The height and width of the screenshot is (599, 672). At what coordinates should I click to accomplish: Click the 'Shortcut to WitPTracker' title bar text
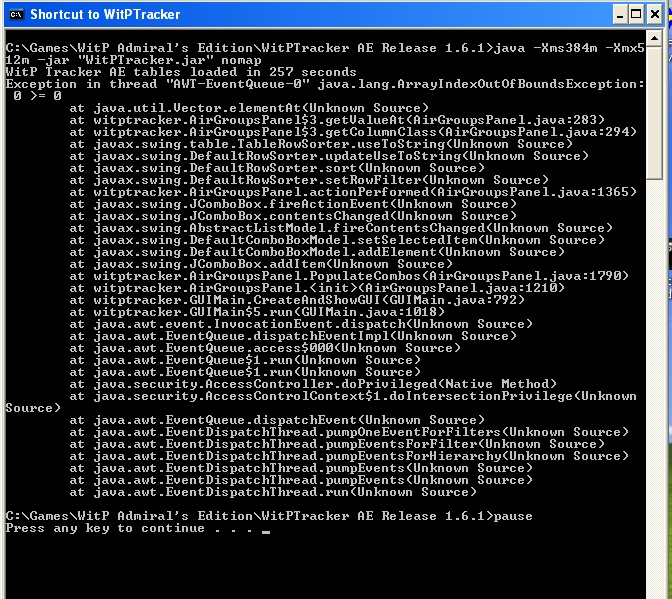pyautogui.click(x=105, y=15)
